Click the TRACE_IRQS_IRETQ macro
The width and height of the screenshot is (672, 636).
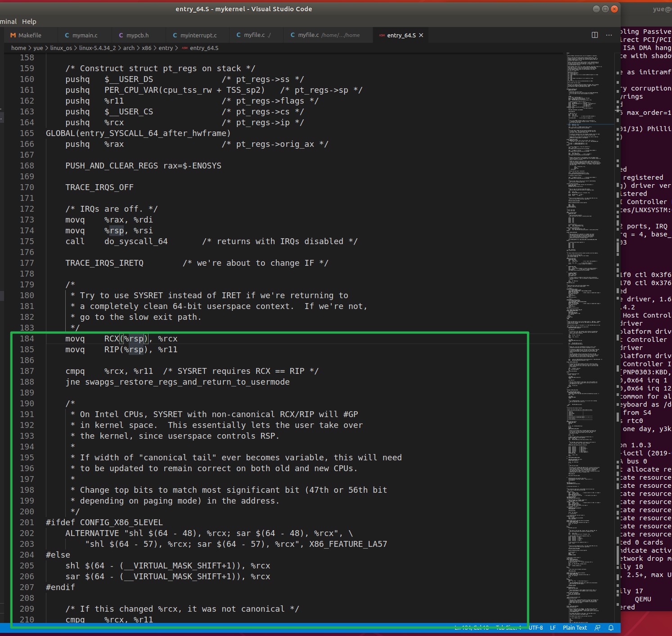(104, 263)
